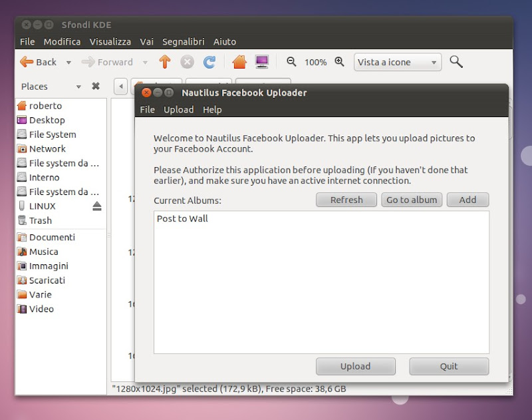Open the Aiuto menu
The height and width of the screenshot is (420, 532).
coord(225,42)
